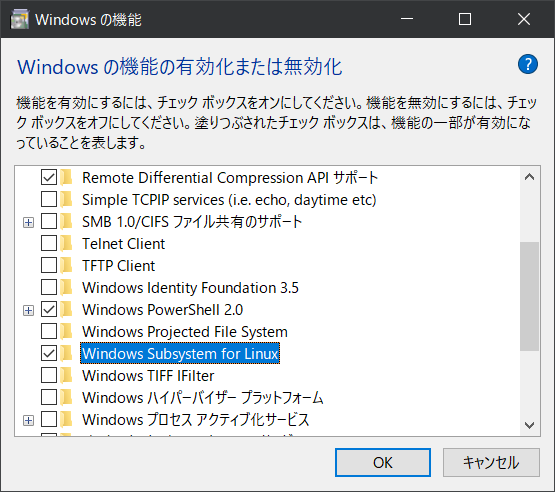Click folder icon beside Windows TIFF IFilter
Image resolution: width=555 pixels, height=492 pixels.
point(66,375)
